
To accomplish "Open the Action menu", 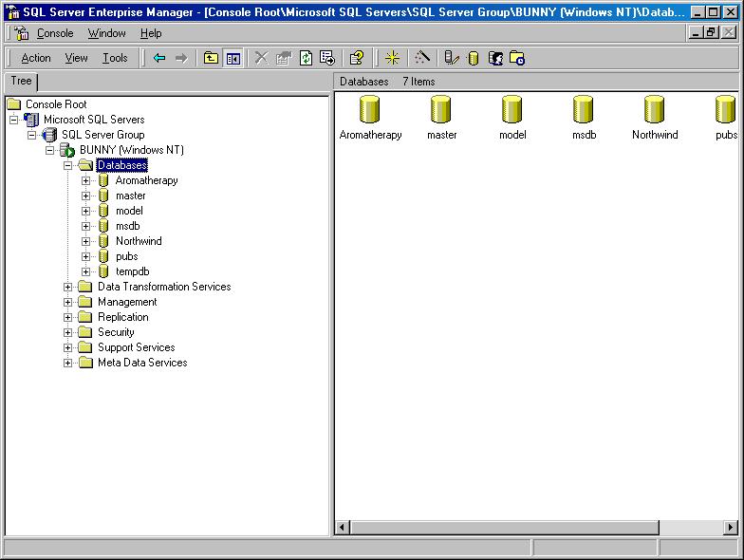I will coord(36,58).
